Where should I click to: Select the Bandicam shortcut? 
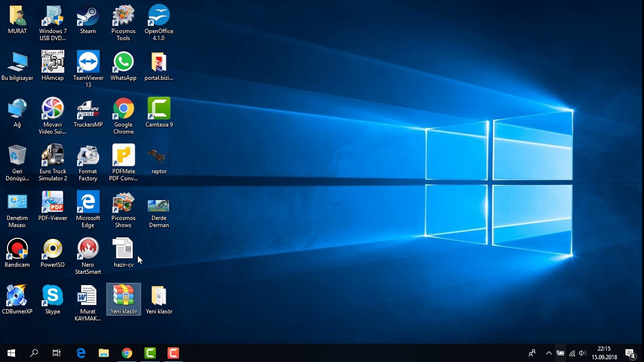click(17, 253)
